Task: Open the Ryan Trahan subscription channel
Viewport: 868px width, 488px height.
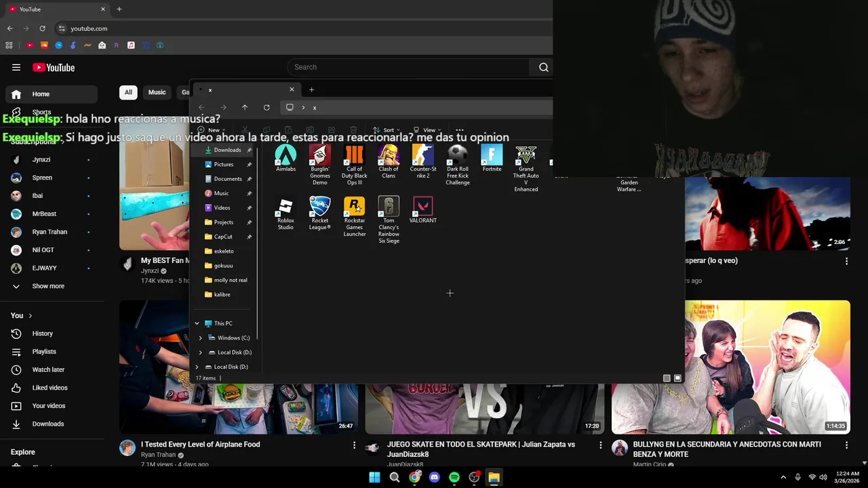Action: pos(52,232)
